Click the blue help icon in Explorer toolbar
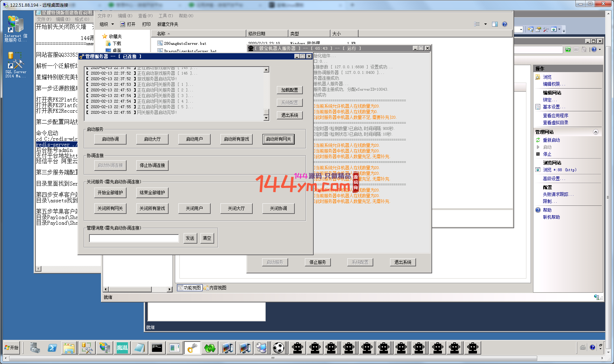The image size is (614, 364). click(504, 24)
